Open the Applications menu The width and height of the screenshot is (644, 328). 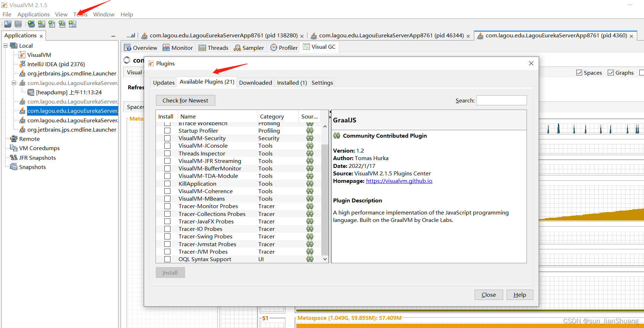tap(33, 14)
